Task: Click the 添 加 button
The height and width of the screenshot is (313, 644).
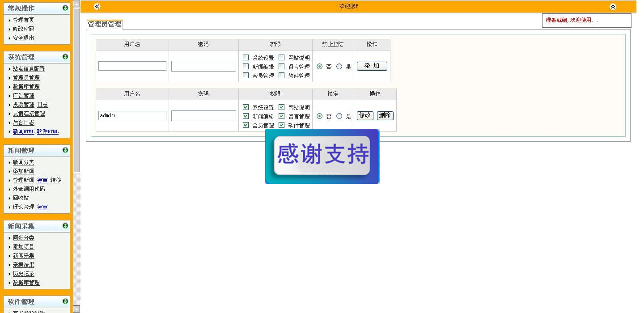Action: coord(372,66)
